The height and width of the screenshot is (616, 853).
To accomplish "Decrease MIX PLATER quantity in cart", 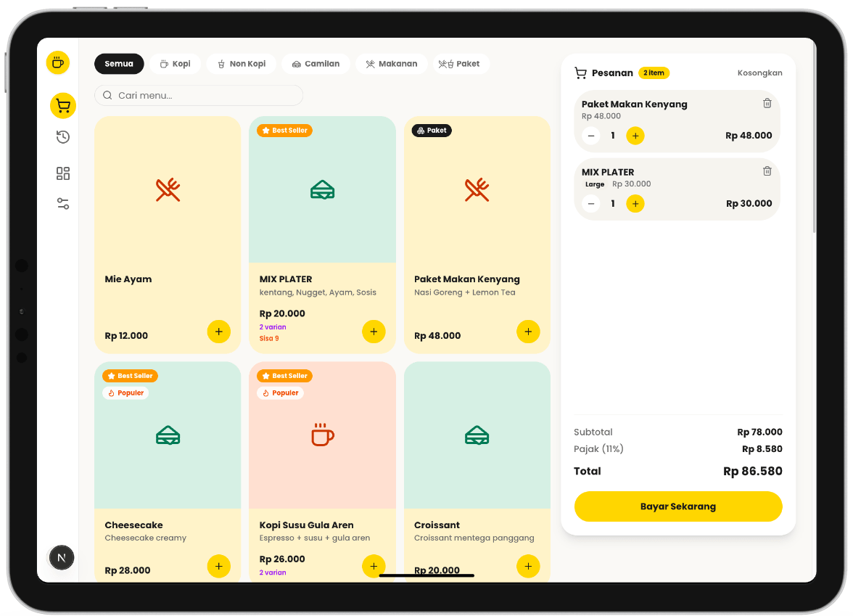I will point(590,203).
